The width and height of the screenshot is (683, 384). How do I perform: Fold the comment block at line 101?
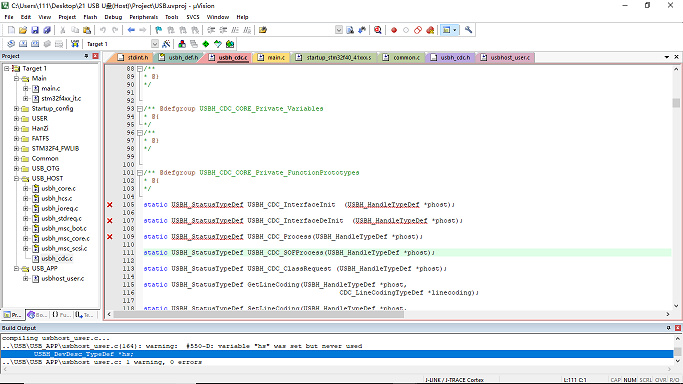click(x=140, y=173)
